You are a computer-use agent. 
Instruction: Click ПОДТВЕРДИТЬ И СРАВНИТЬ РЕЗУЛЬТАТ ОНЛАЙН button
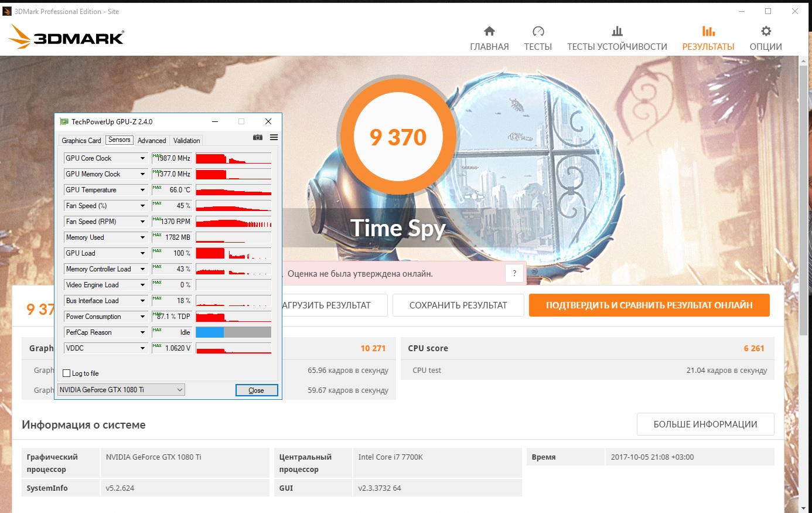click(649, 305)
